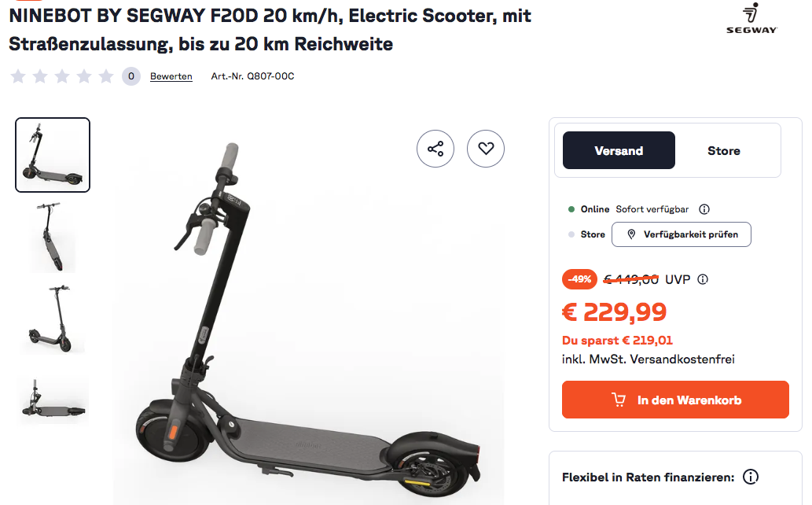Open UVP price info icon
812x505 pixels.
(x=703, y=279)
